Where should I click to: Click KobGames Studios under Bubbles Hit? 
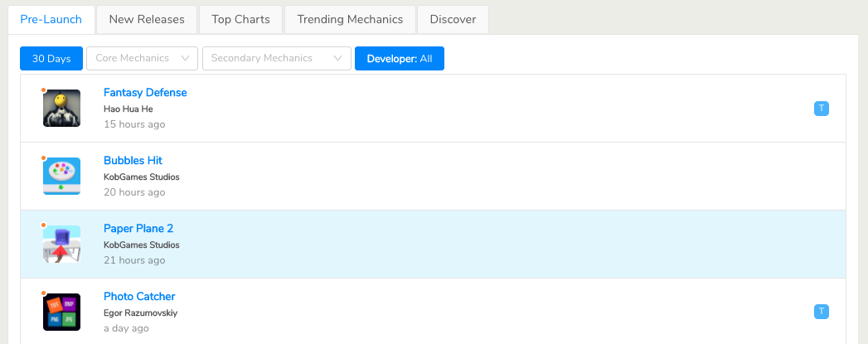pyautogui.click(x=142, y=177)
